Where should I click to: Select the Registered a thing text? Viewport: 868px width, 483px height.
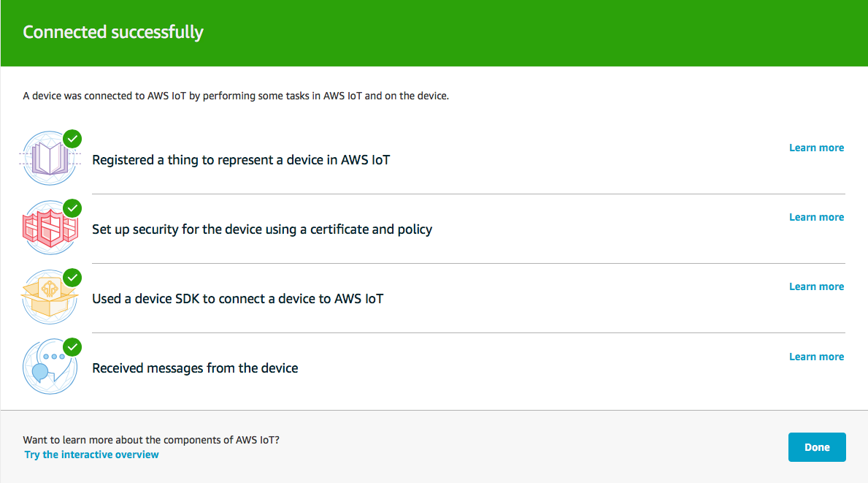241,160
